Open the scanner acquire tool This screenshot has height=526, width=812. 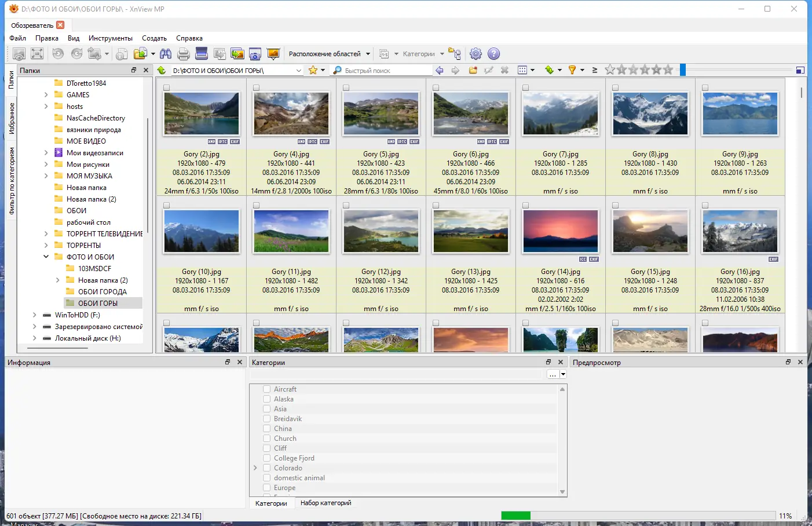click(202, 54)
